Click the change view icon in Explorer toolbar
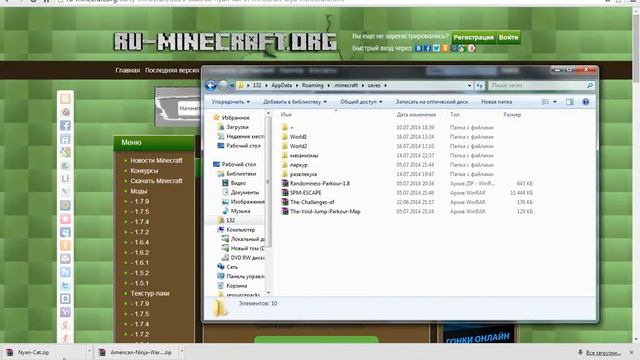Screen dimensions: 640x360 click(545, 102)
